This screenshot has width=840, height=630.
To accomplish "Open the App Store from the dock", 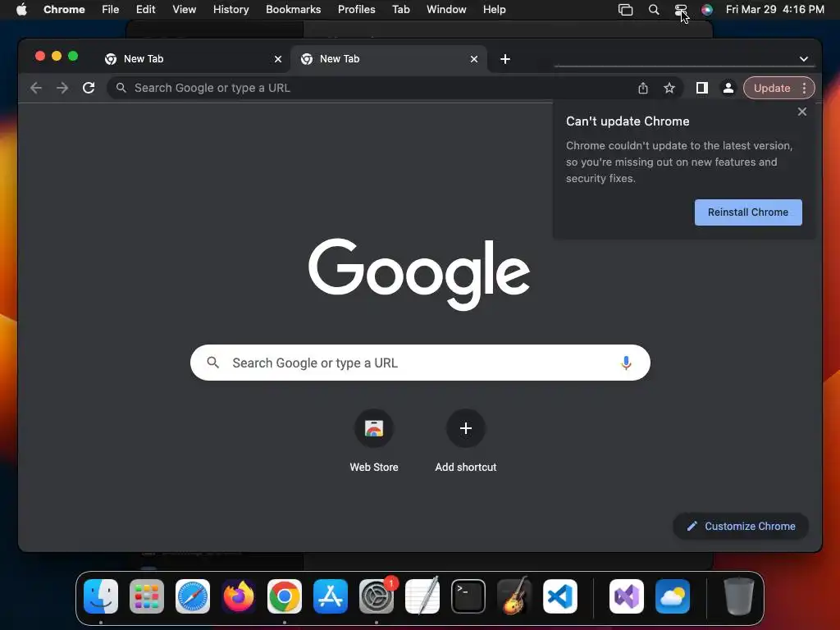I will pyautogui.click(x=331, y=596).
